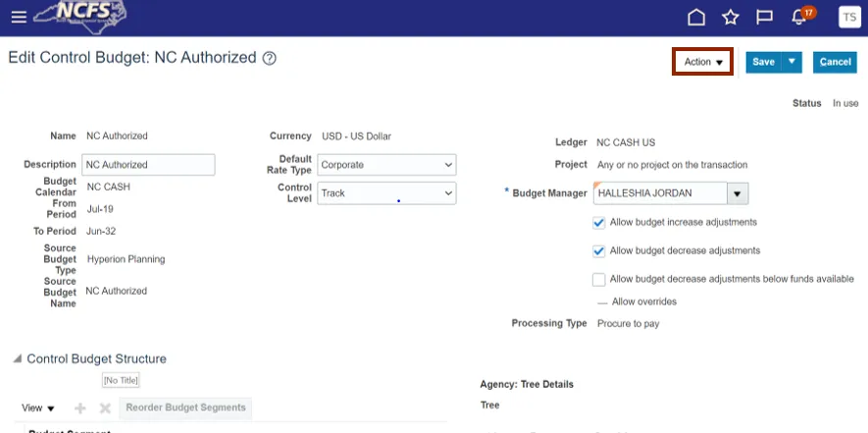Open the Action menu
Image resolution: width=868 pixels, height=433 pixels.
(x=702, y=62)
